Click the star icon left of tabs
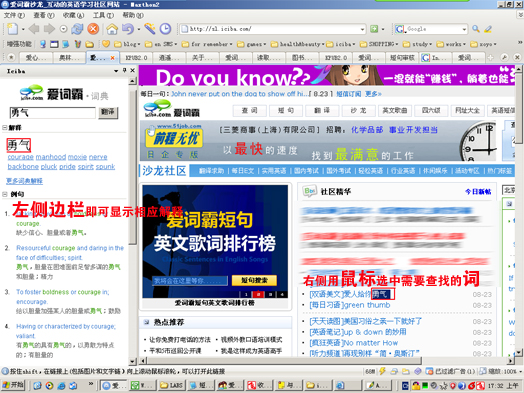 pyautogui.click(x=11, y=57)
